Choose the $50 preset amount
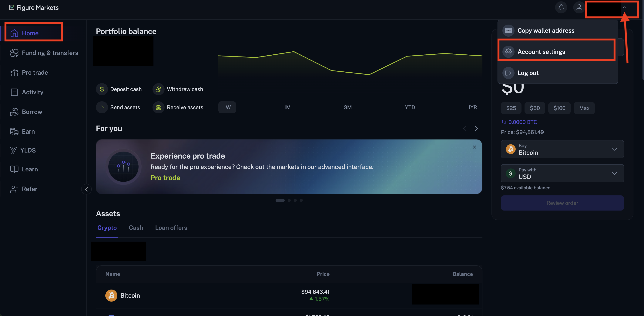Screen dimensions: 644x316 coord(535,108)
